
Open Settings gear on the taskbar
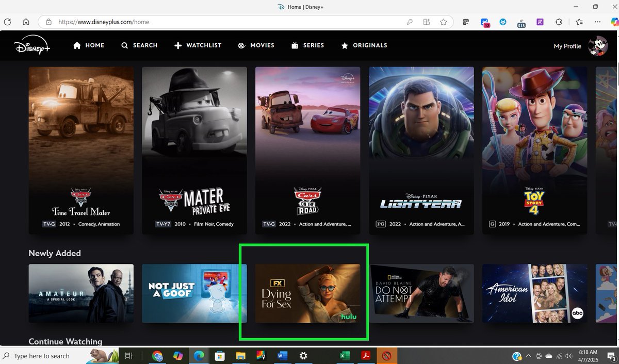[x=303, y=356]
